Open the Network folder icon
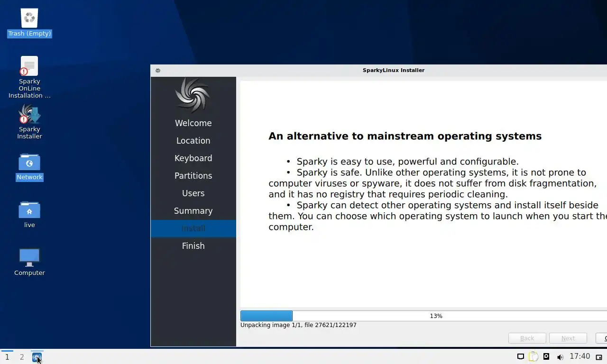 (29, 167)
